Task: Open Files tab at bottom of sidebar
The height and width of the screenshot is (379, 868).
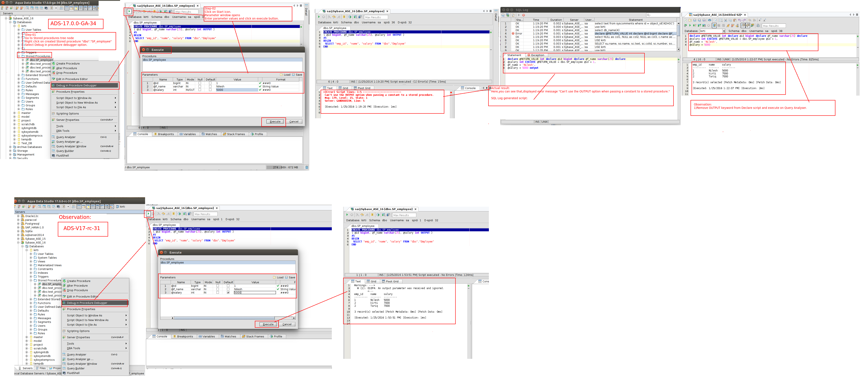Action: pos(41,368)
